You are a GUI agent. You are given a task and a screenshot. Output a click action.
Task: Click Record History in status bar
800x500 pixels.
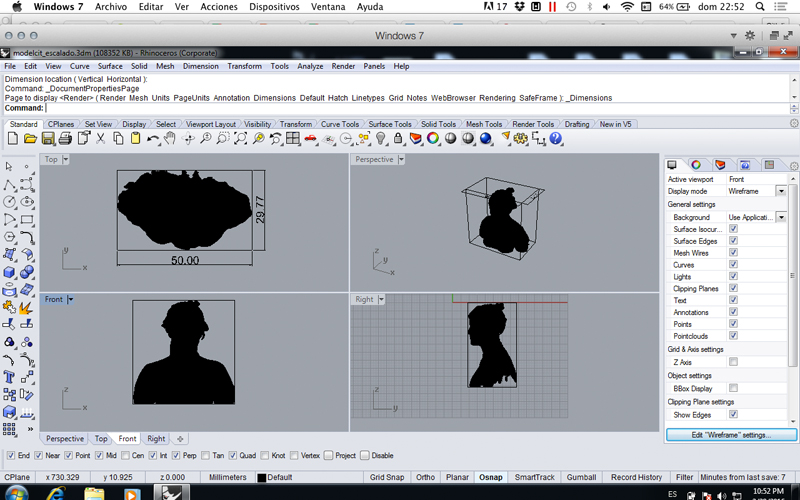click(636, 478)
